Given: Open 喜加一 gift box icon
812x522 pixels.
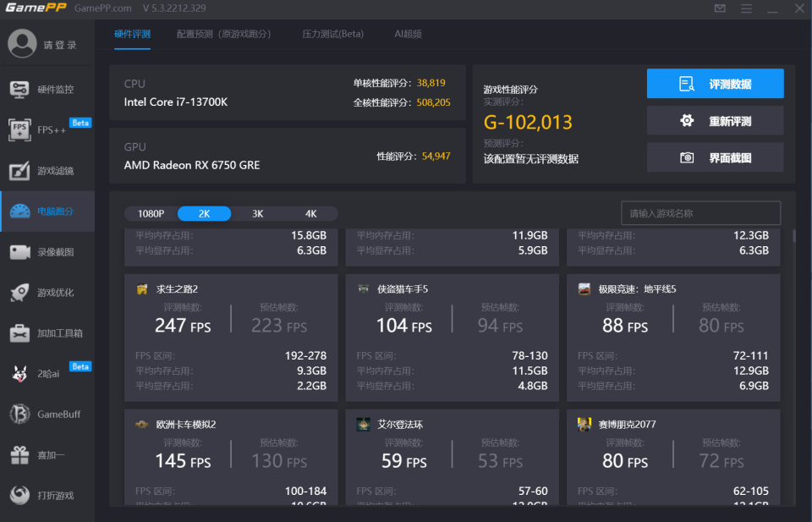Looking at the screenshot, I should (19, 454).
